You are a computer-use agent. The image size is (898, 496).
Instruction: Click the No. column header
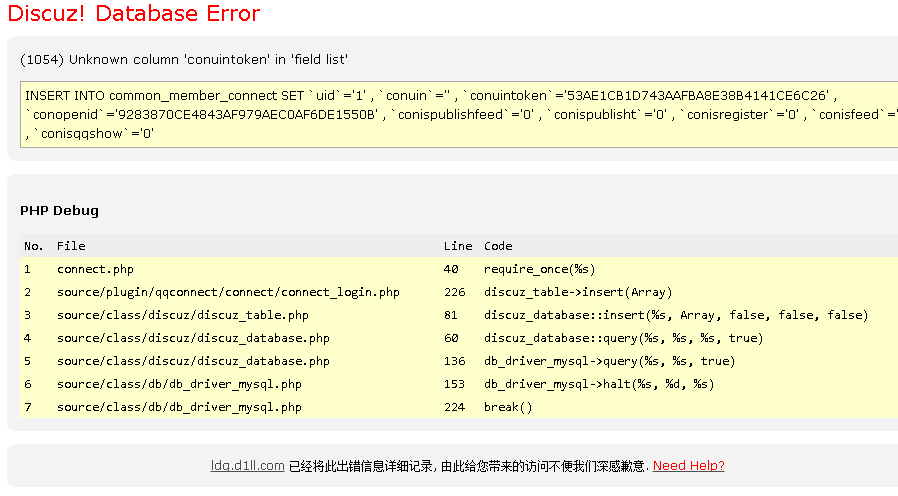(33, 246)
